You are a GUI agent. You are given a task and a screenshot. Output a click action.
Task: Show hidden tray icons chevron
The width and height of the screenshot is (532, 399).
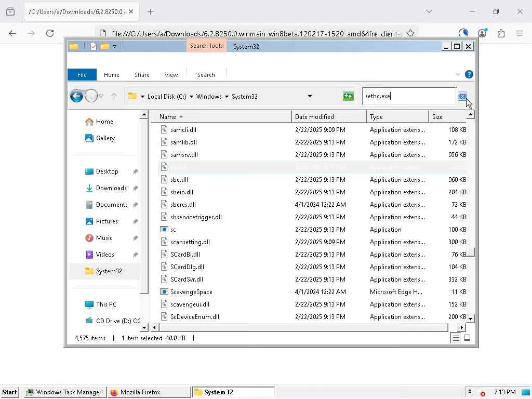(470, 392)
